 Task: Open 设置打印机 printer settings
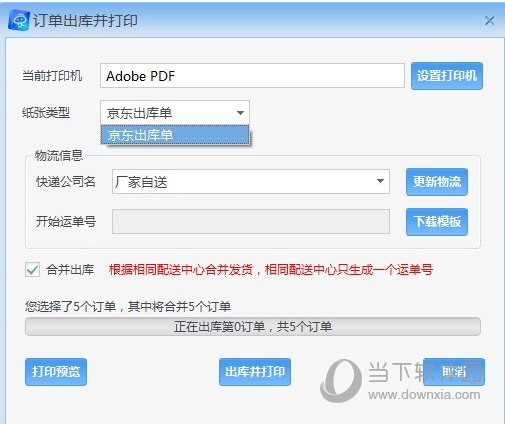pos(447,76)
